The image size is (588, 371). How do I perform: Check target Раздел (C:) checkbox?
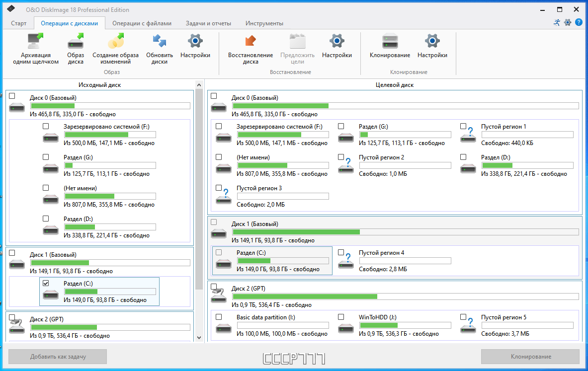[219, 252]
